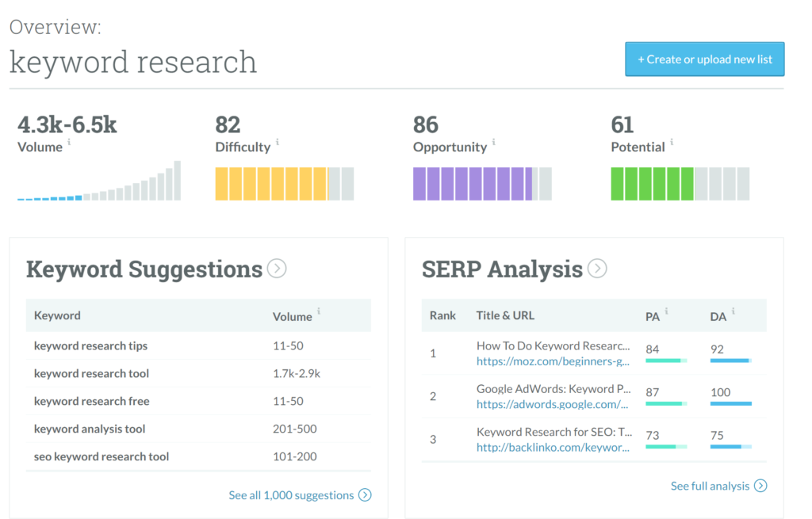Click the info icon next to Opportunity
The width and height of the screenshot is (812, 519).
[x=493, y=142]
